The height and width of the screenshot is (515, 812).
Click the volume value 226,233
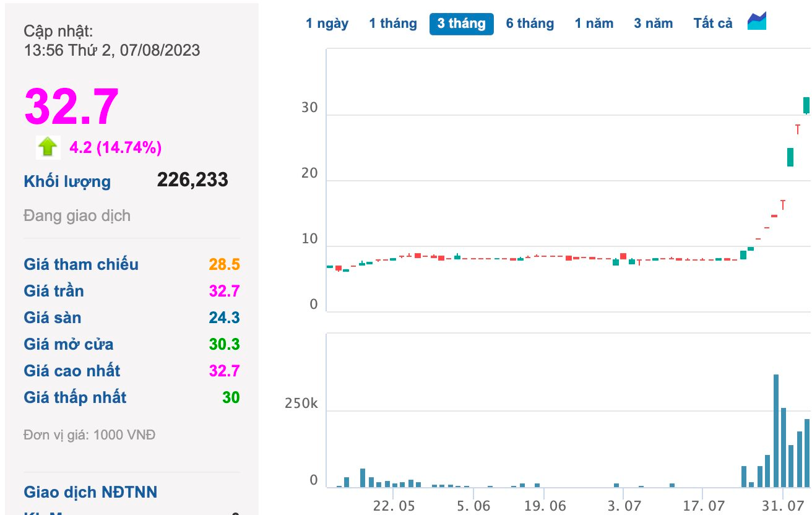point(192,180)
